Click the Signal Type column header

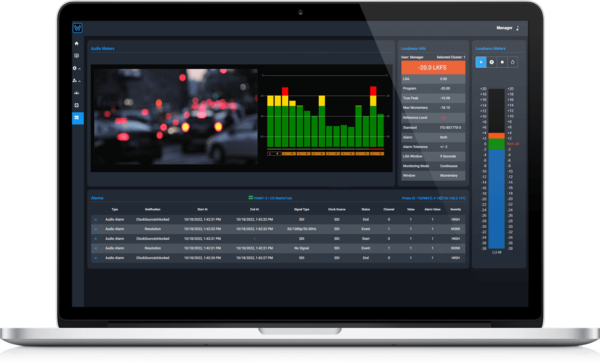[302, 209]
